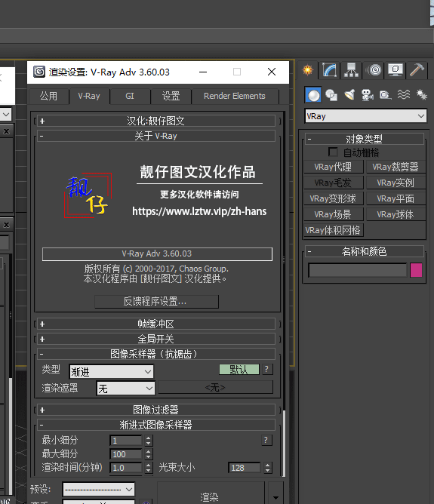This screenshot has width=434, height=504.
Task: Click the object name input field
Action: (358, 270)
